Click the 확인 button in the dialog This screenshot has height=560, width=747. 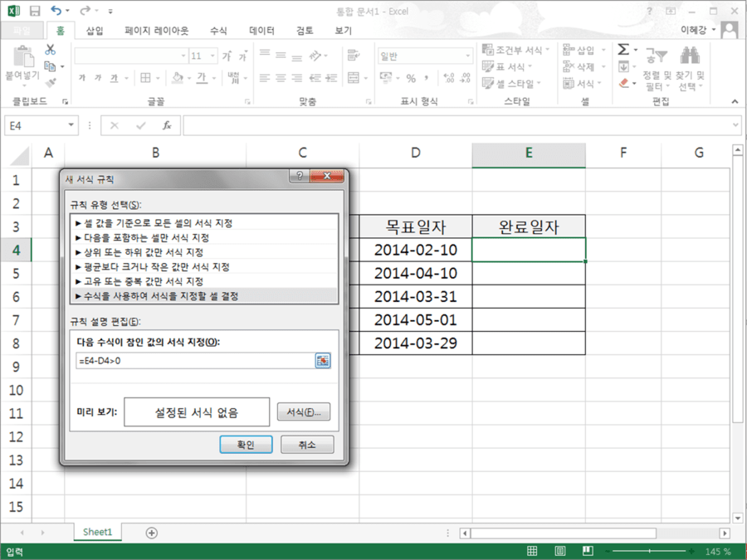pos(246,445)
